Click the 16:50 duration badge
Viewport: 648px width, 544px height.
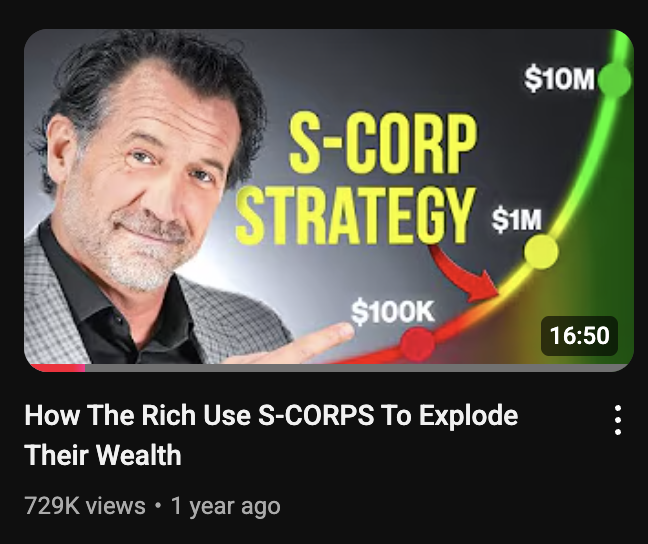click(579, 335)
